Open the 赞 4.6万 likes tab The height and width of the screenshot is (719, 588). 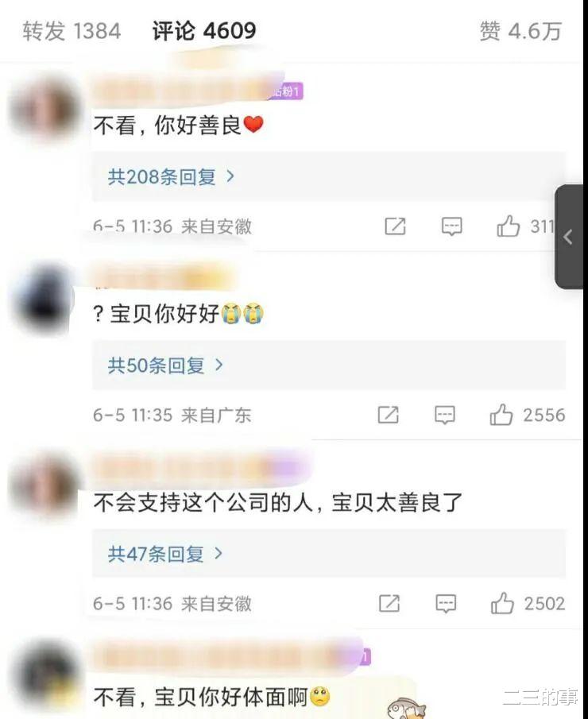click(520, 31)
